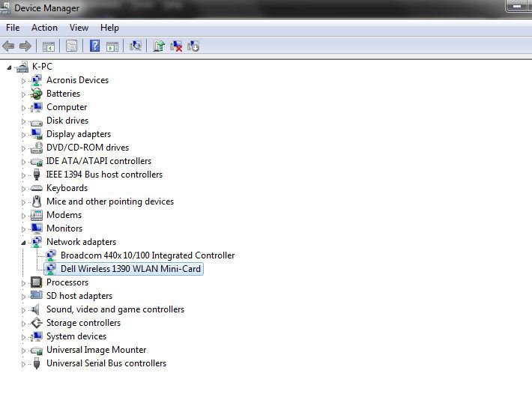Select the Monitors label

pyautogui.click(x=64, y=228)
